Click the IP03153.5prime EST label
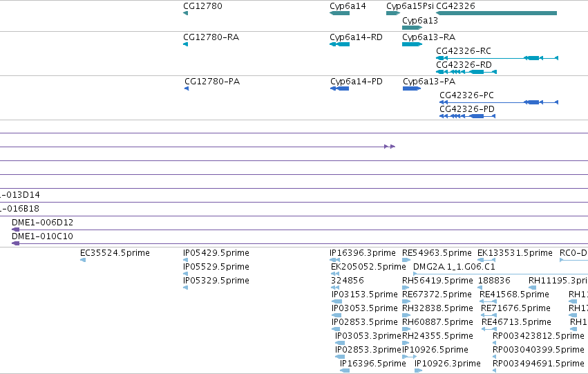 coord(365,294)
